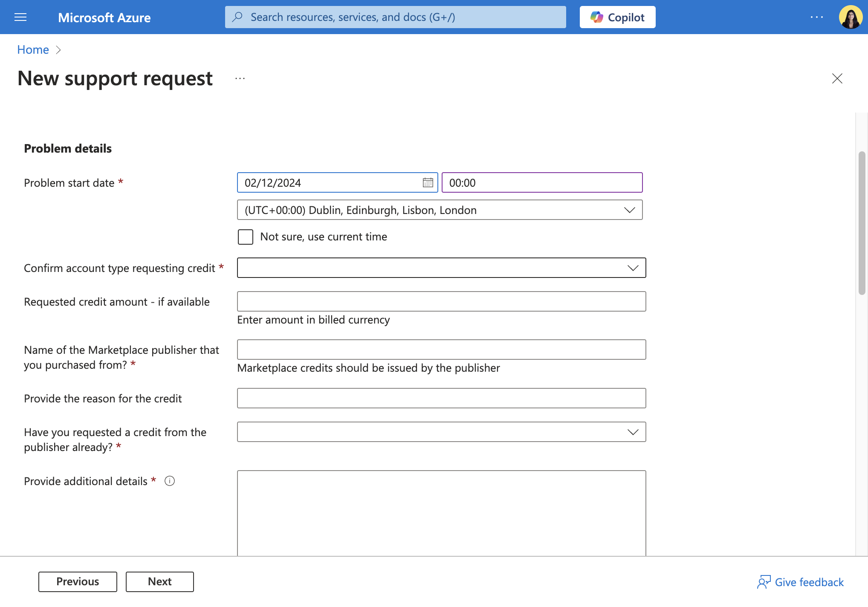Close the New support request pane
The image size is (868, 607).
click(837, 78)
